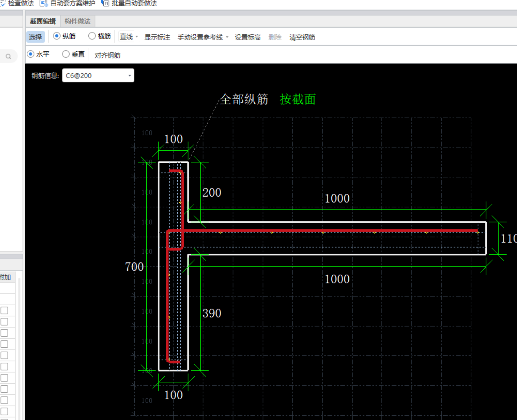The image size is (517, 420).
Task: Switch to the 截面编辑 tab
Action: click(43, 21)
